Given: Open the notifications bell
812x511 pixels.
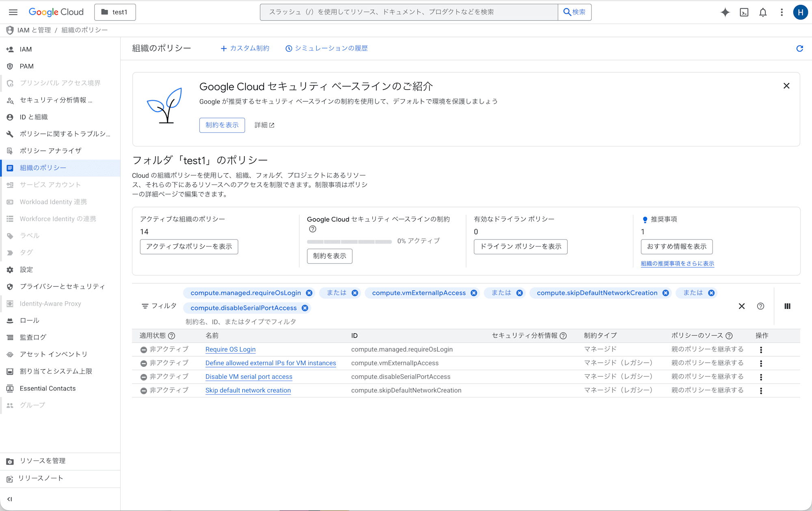Looking at the screenshot, I should coord(763,12).
